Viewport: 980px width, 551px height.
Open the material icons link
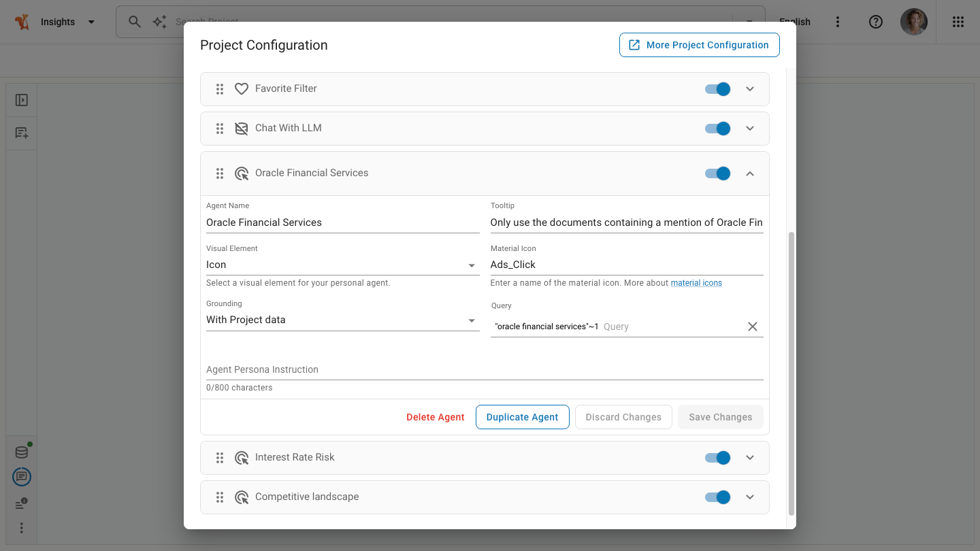[696, 283]
